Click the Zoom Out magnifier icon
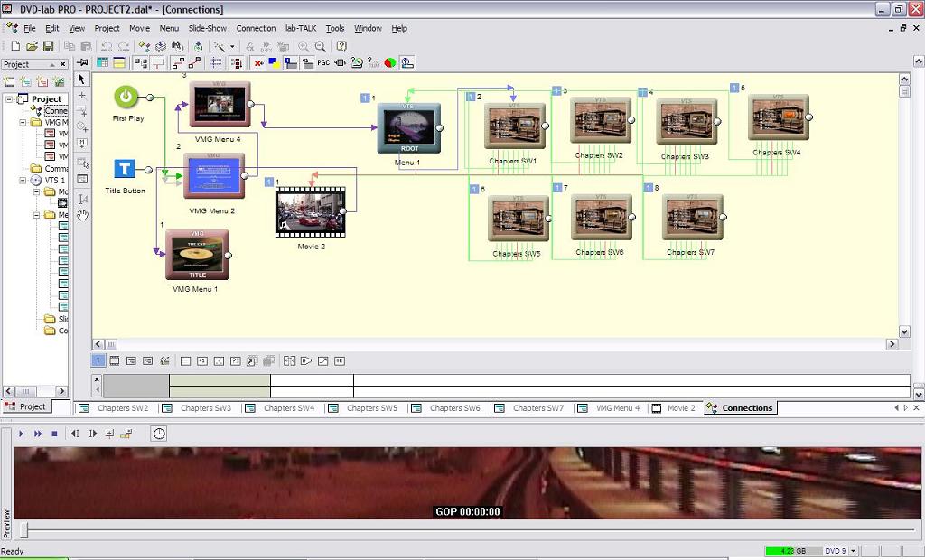 pyautogui.click(x=321, y=46)
